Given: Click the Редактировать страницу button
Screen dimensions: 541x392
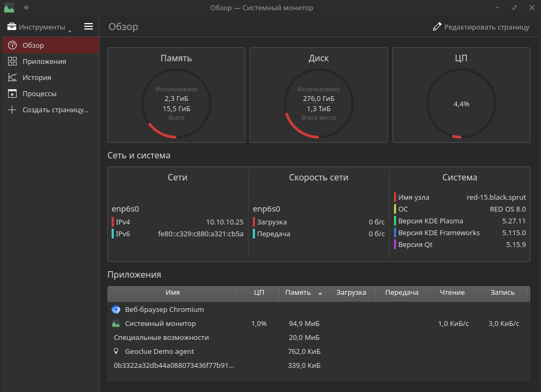Looking at the screenshot, I should click(481, 27).
